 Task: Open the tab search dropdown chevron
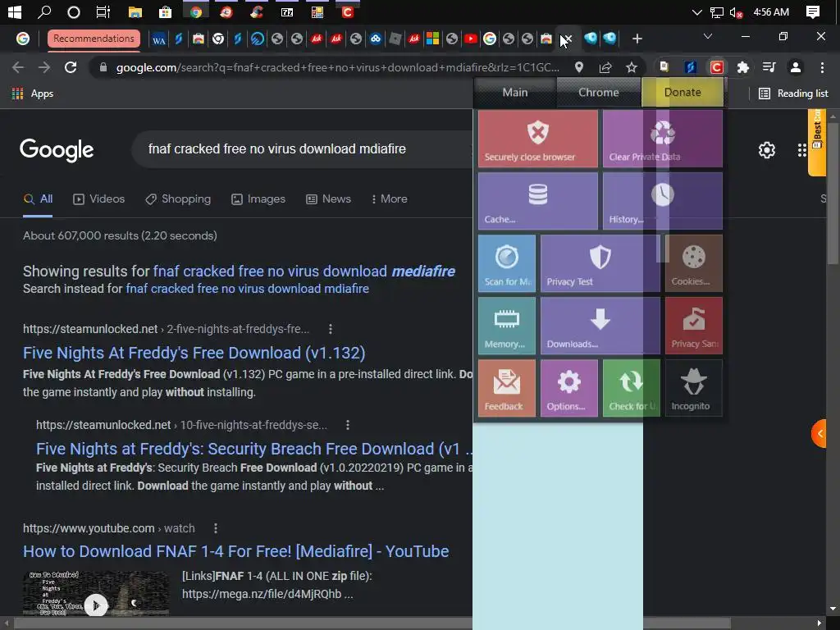click(708, 36)
